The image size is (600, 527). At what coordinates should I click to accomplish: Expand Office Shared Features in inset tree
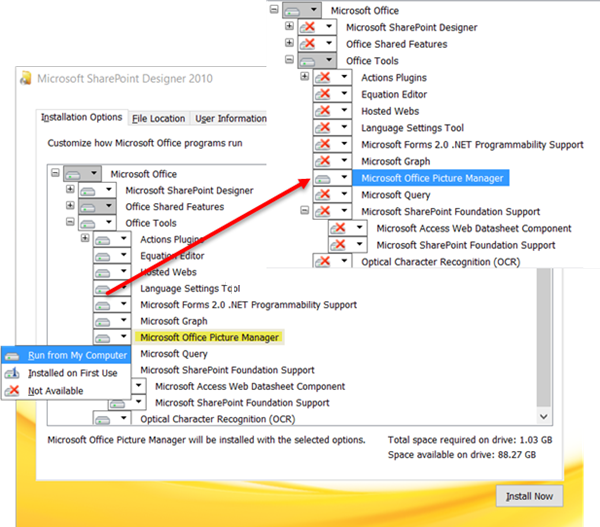coord(289,42)
